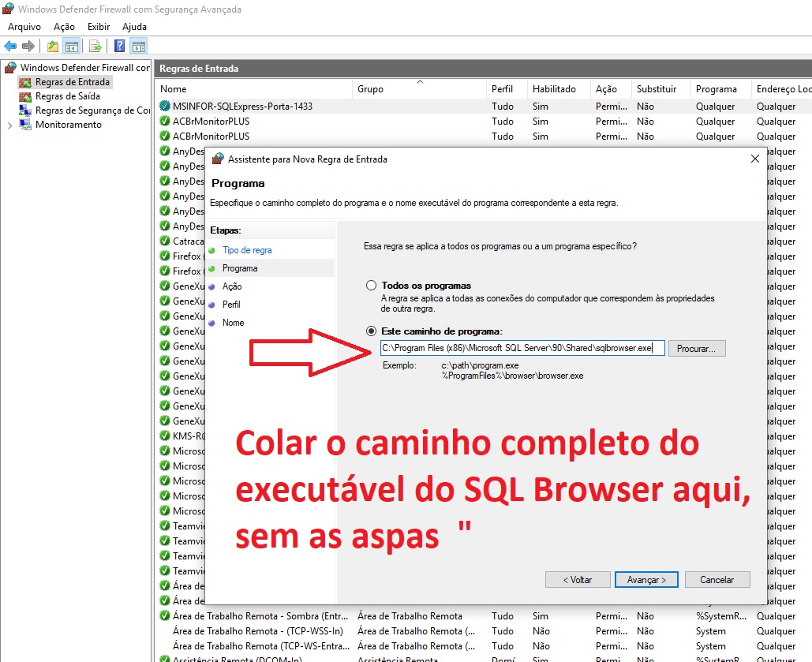Click the Programa step in the wizard steps

pyautogui.click(x=240, y=268)
